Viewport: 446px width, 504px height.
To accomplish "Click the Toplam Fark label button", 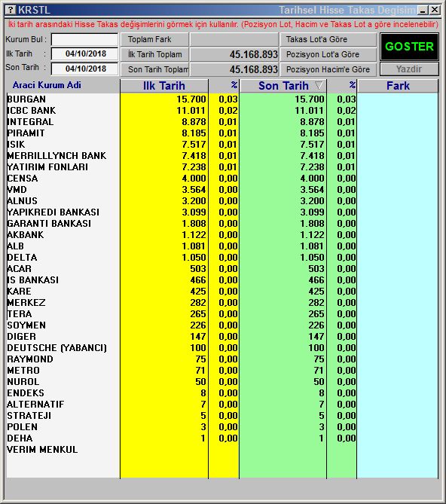I will [154, 39].
